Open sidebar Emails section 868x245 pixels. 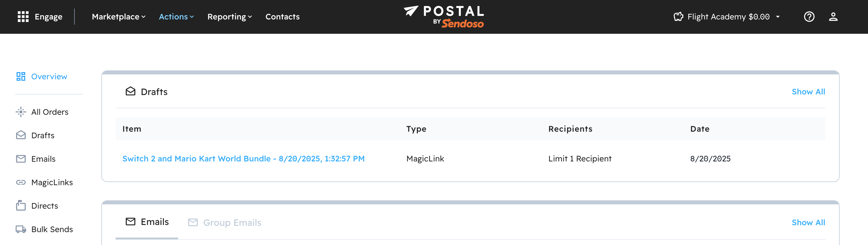43,159
